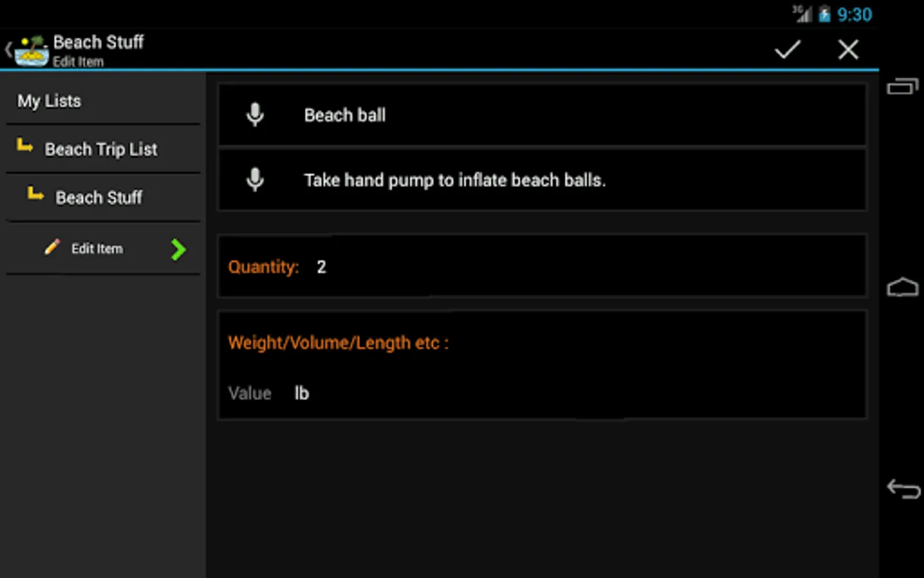Open recent apps from the navigation bar

pyautogui.click(x=903, y=87)
